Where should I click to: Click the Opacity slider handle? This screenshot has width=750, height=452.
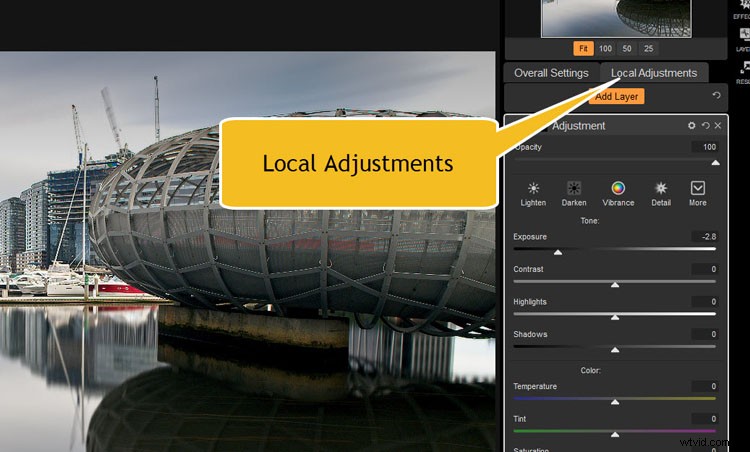715,163
